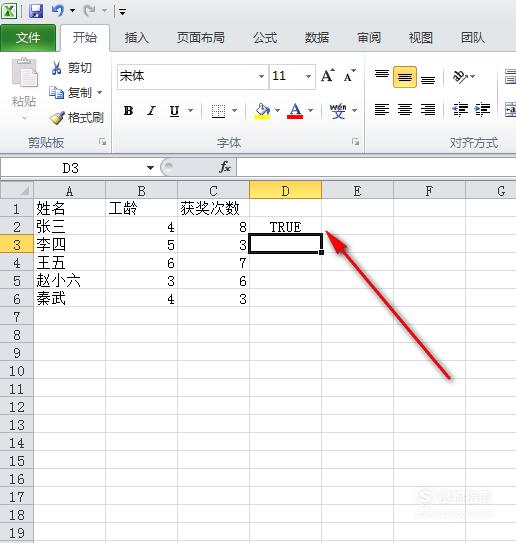516x543 pixels.
Task: Activate the Format Painter 格式刷
Action: 77,117
